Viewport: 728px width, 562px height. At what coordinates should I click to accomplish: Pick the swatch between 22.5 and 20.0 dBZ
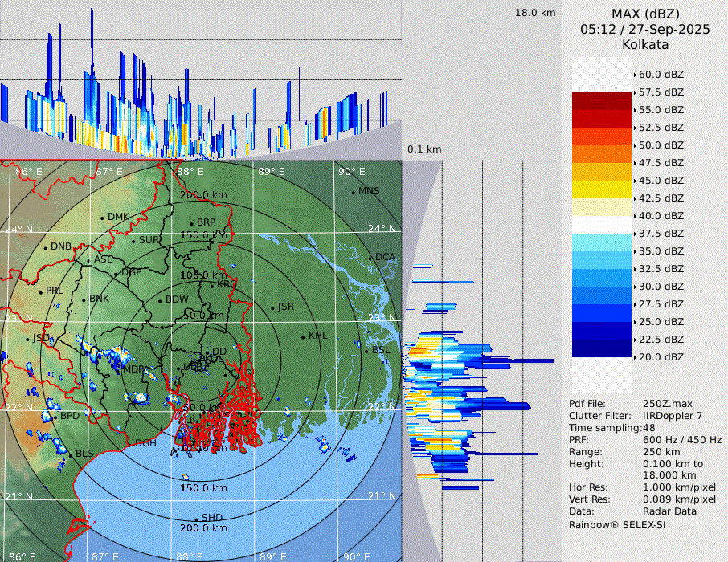(x=602, y=348)
